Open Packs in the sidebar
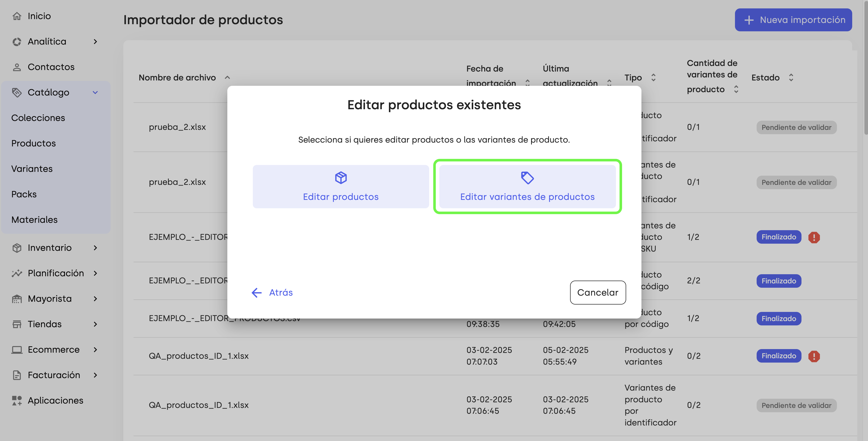 tap(24, 194)
